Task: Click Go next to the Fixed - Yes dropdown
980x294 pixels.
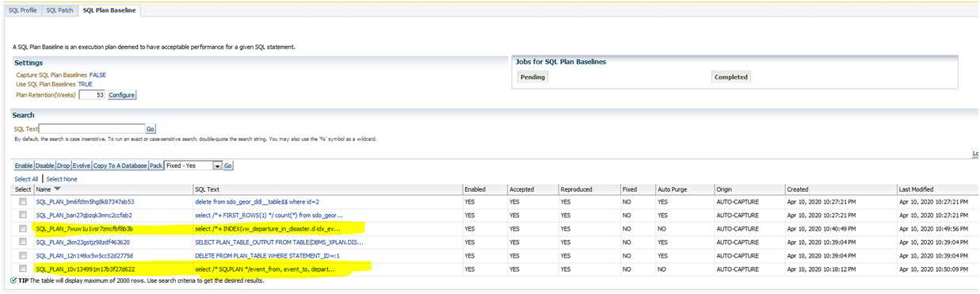Action: (228, 166)
